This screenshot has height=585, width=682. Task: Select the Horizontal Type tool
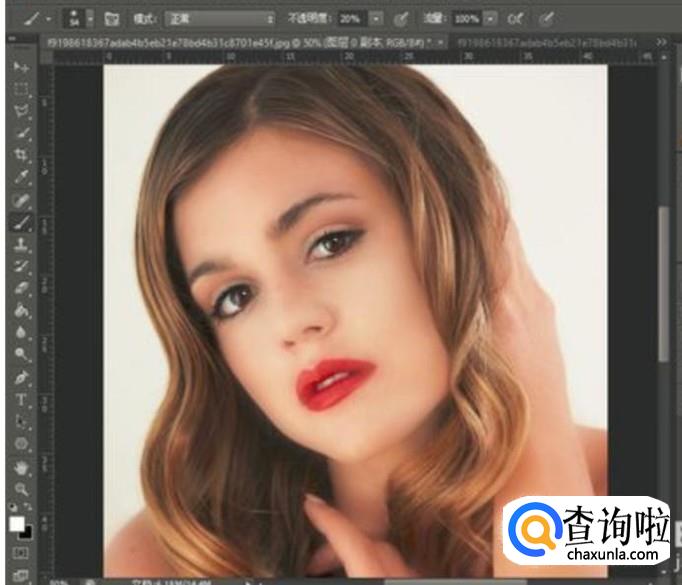pyautogui.click(x=21, y=399)
